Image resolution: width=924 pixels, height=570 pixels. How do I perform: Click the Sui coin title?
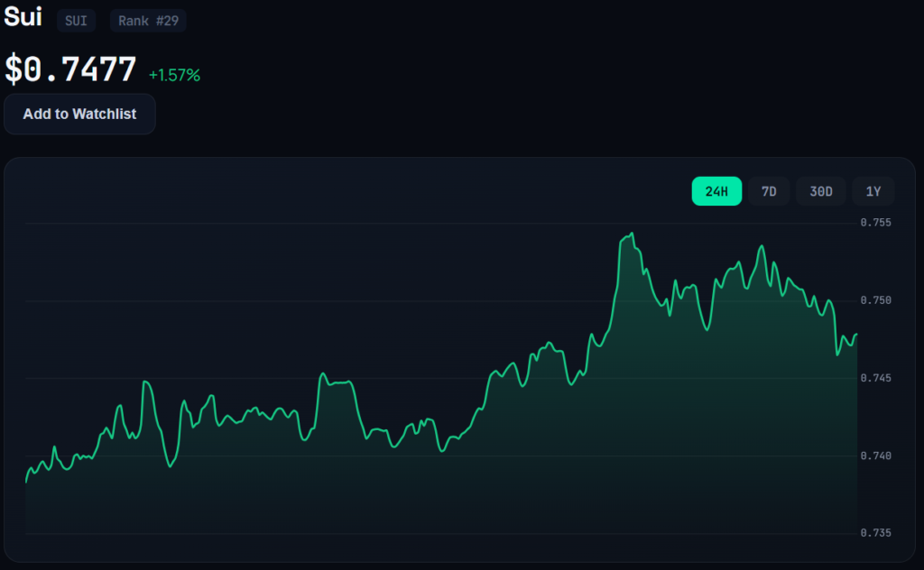[23, 16]
